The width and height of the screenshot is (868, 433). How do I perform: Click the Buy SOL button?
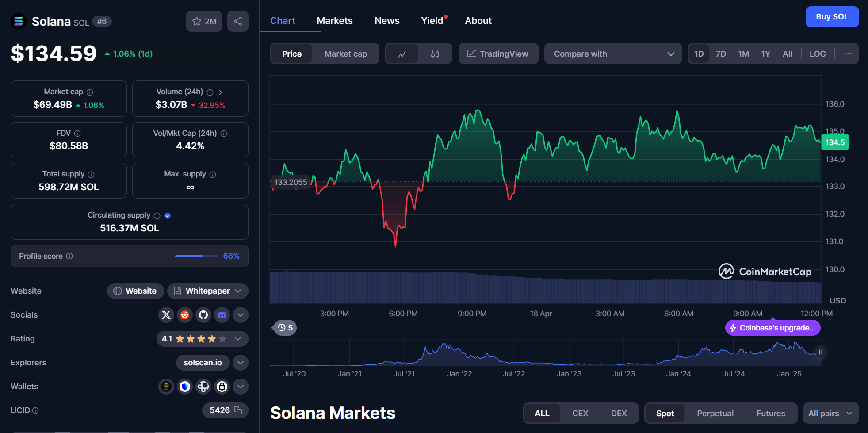click(832, 16)
